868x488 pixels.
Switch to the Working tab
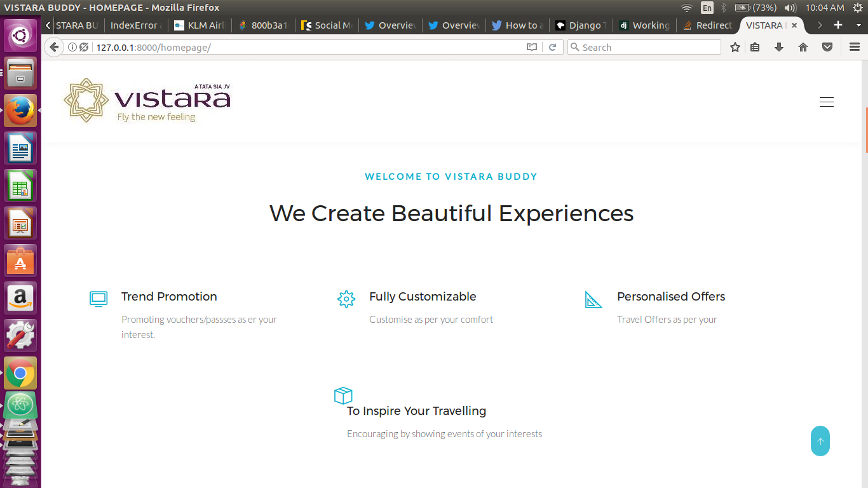tap(644, 25)
